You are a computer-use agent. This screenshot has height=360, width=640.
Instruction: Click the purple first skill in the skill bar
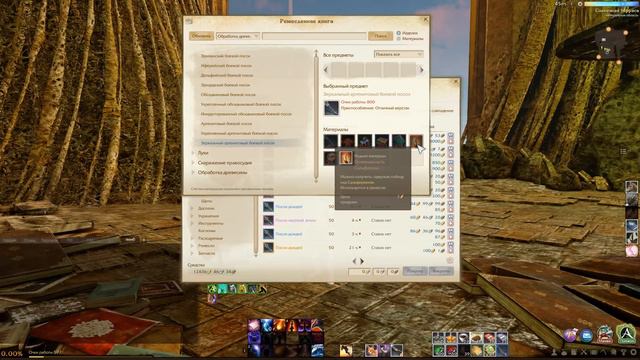[x=254, y=325]
